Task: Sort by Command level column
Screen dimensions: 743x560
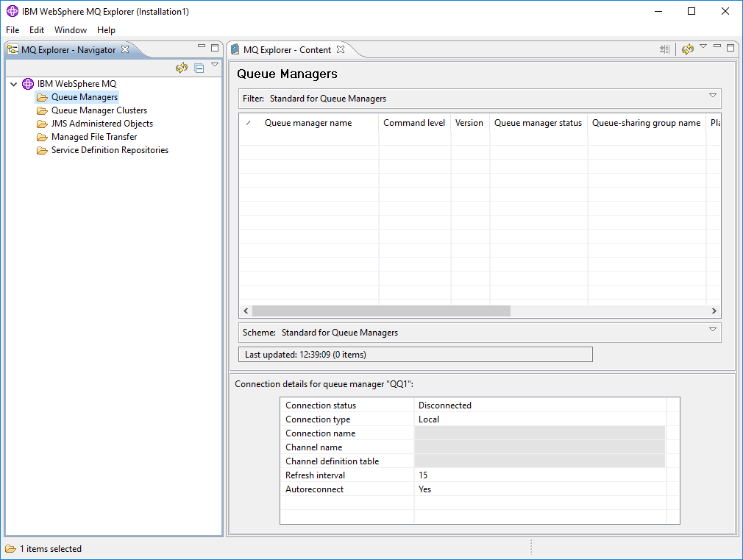Action: (413, 123)
